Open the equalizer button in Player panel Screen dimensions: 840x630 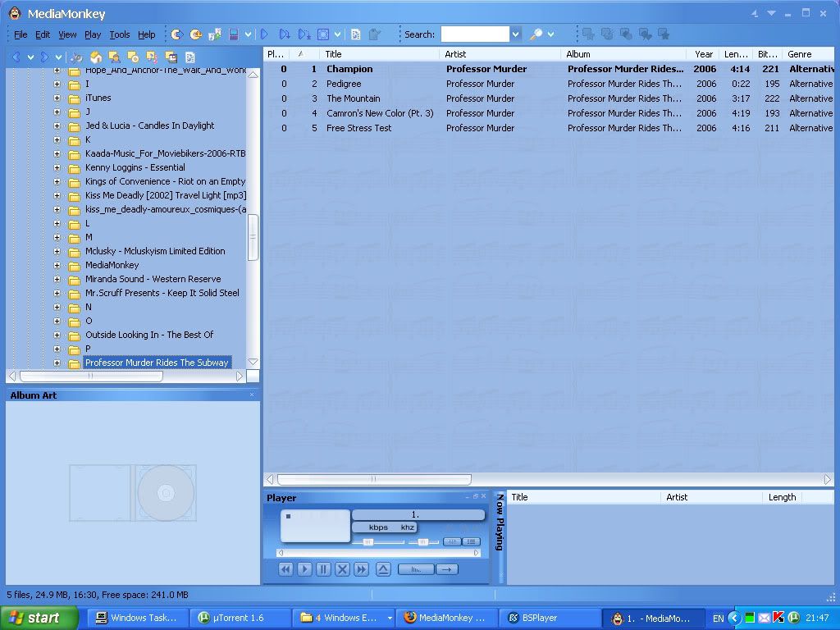(452, 541)
